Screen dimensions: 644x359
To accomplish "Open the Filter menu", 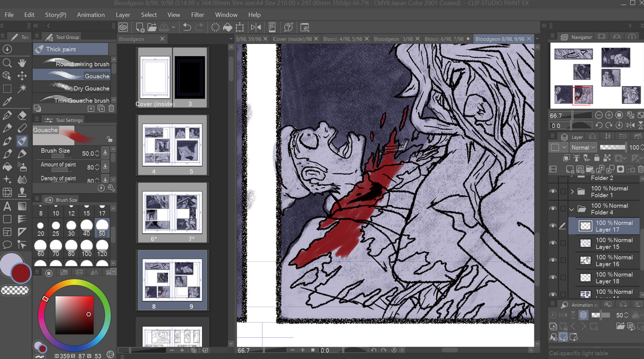I will click(197, 15).
